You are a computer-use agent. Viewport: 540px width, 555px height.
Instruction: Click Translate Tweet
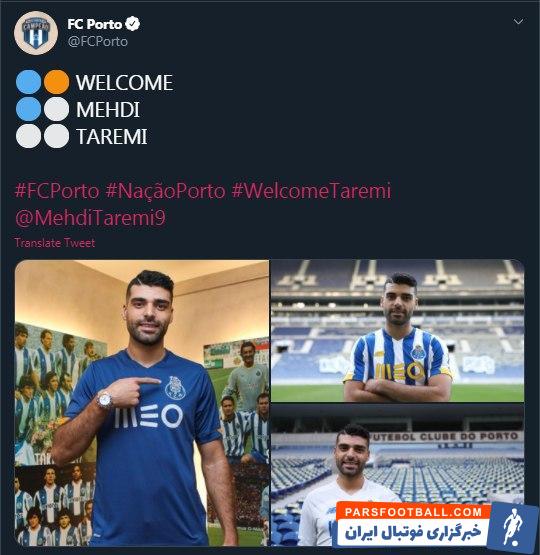pyautogui.click(x=55, y=243)
